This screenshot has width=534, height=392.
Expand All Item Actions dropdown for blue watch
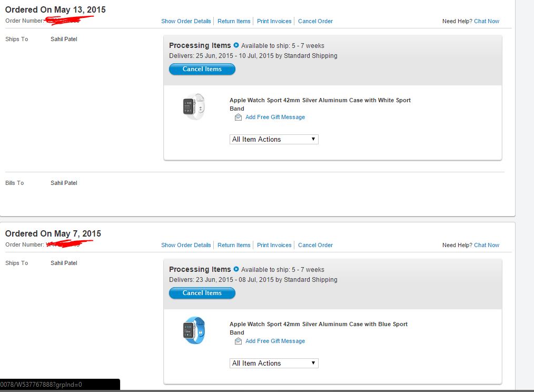[x=274, y=363]
